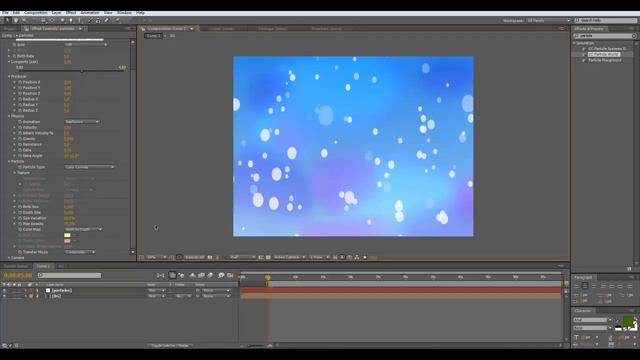The height and width of the screenshot is (360, 640).
Task: Hide the BG layer with eye icon
Action: point(4,296)
